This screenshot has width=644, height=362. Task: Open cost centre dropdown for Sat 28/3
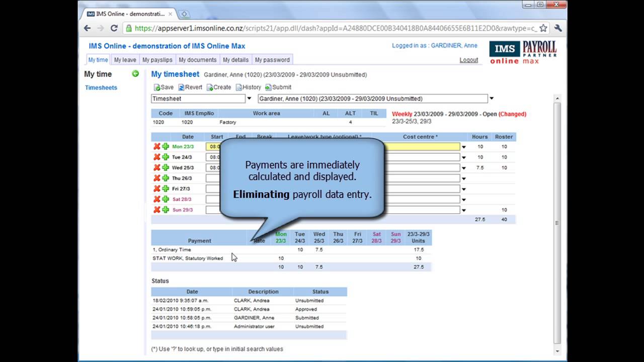pos(464,200)
